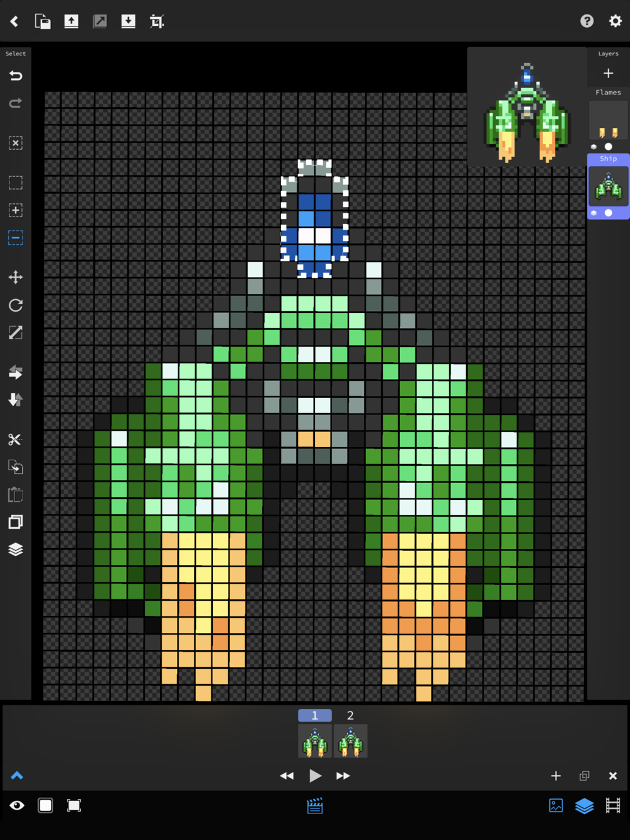
Task: Collapse the animation panel with blue chevron
Action: click(17, 776)
